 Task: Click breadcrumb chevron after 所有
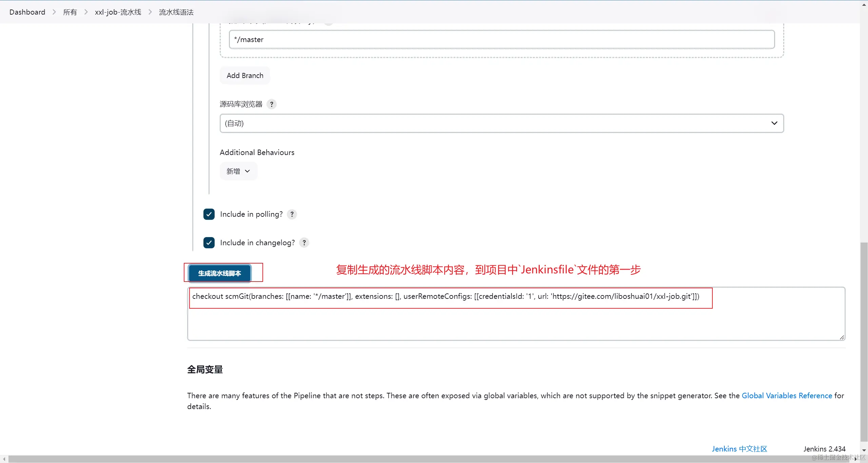(x=86, y=12)
